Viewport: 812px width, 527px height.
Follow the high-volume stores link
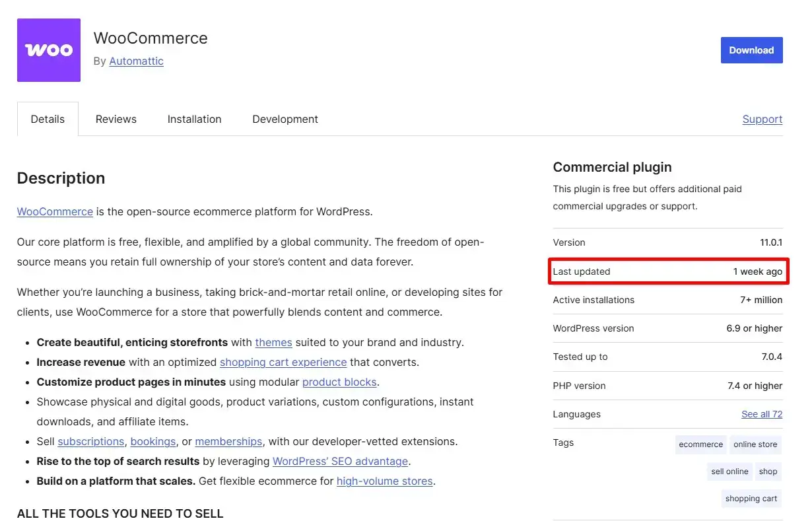385,481
